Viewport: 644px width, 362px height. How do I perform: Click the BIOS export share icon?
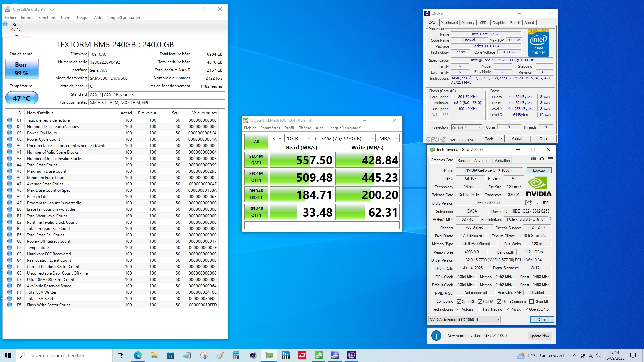point(528,203)
